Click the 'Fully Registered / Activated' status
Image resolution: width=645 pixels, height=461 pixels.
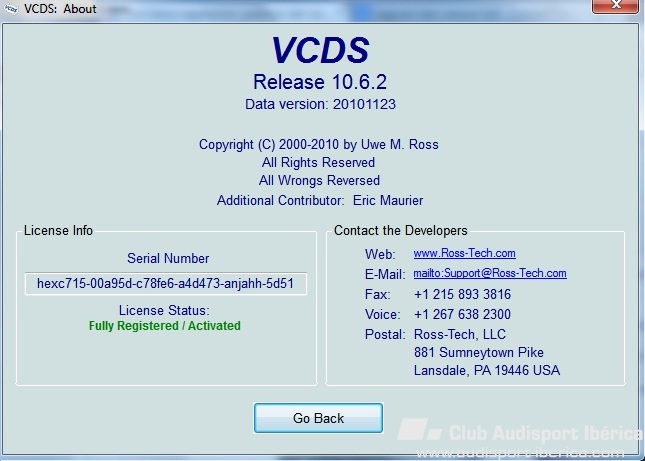[165, 326]
